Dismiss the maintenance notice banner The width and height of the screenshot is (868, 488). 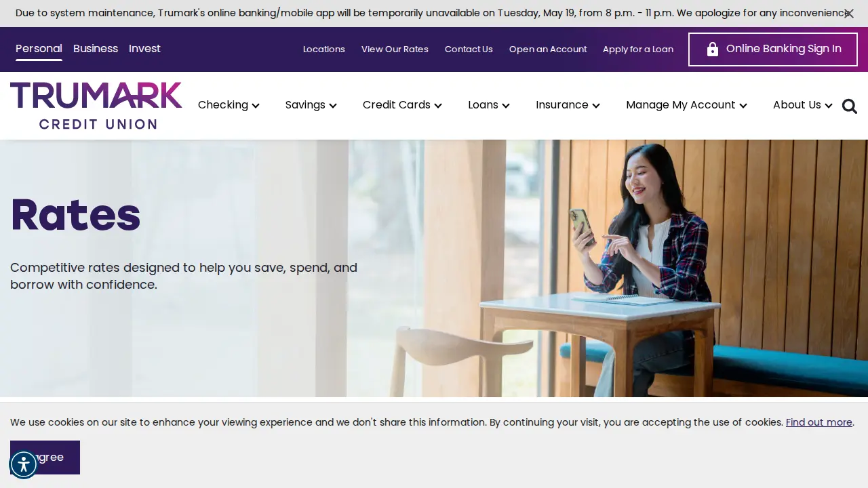(x=849, y=14)
